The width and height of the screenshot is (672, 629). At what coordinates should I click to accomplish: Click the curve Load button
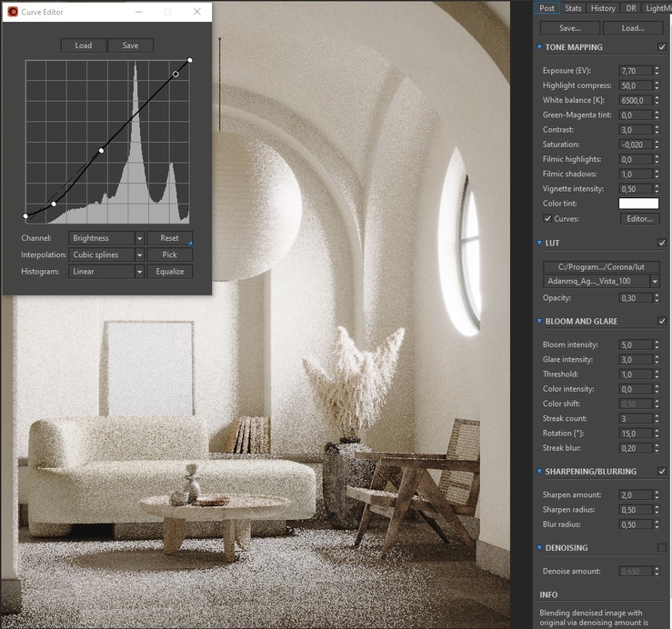pyautogui.click(x=84, y=45)
